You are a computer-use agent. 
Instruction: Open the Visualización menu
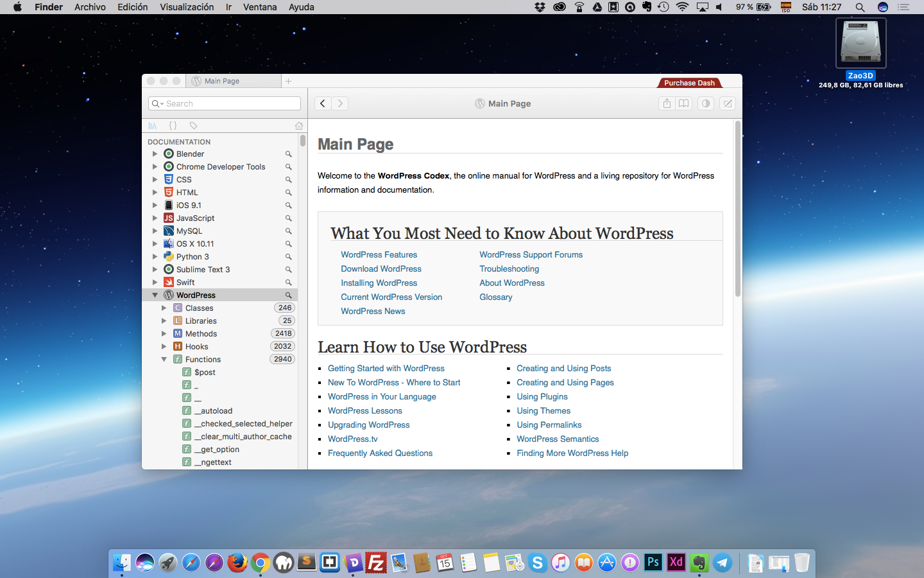(x=187, y=7)
